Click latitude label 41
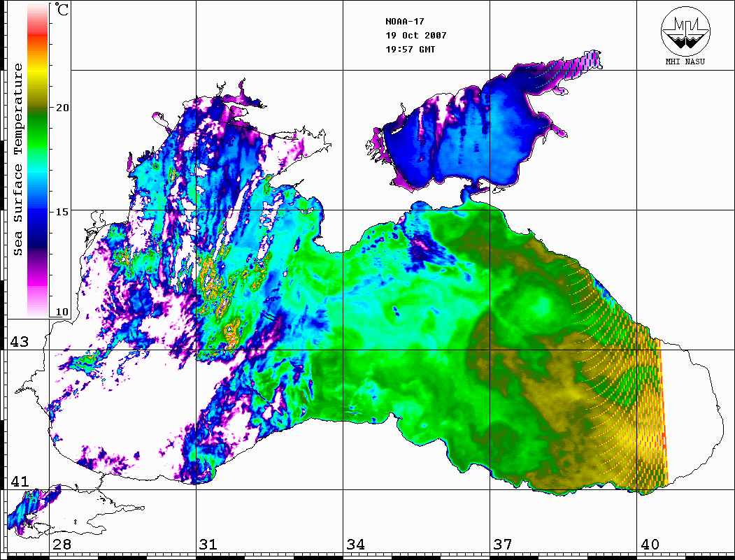This screenshot has height=560, width=735. (x=19, y=482)
